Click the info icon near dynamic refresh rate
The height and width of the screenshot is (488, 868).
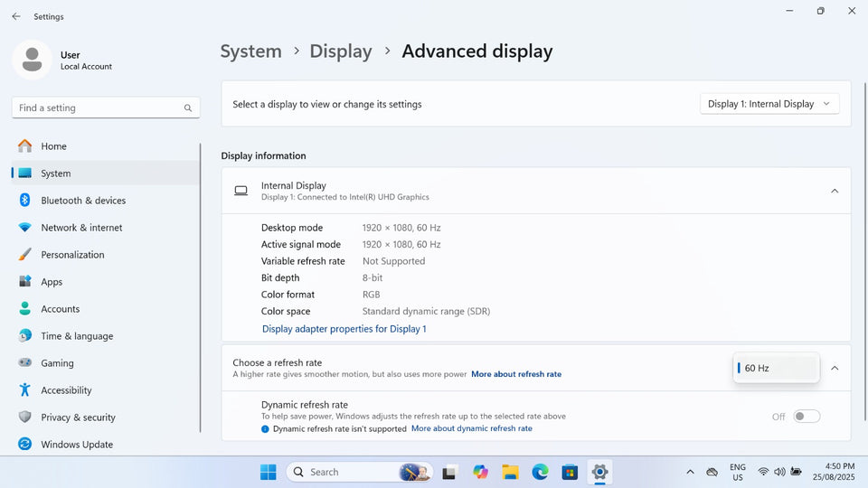tap(265, 428)
